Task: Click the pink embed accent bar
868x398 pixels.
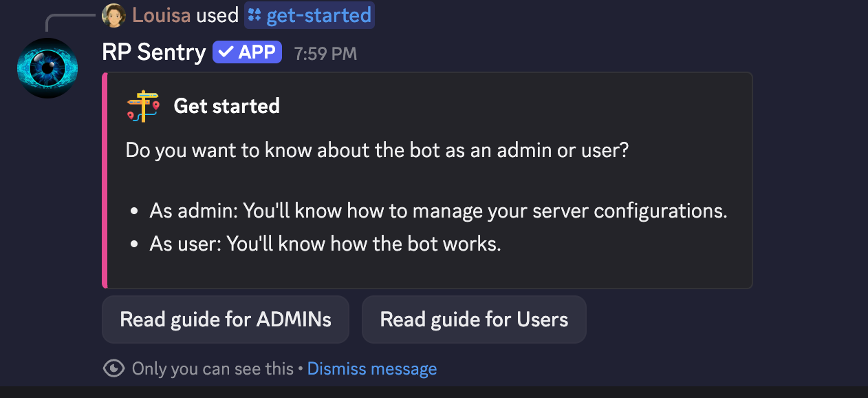Action: tap(105, 180)
